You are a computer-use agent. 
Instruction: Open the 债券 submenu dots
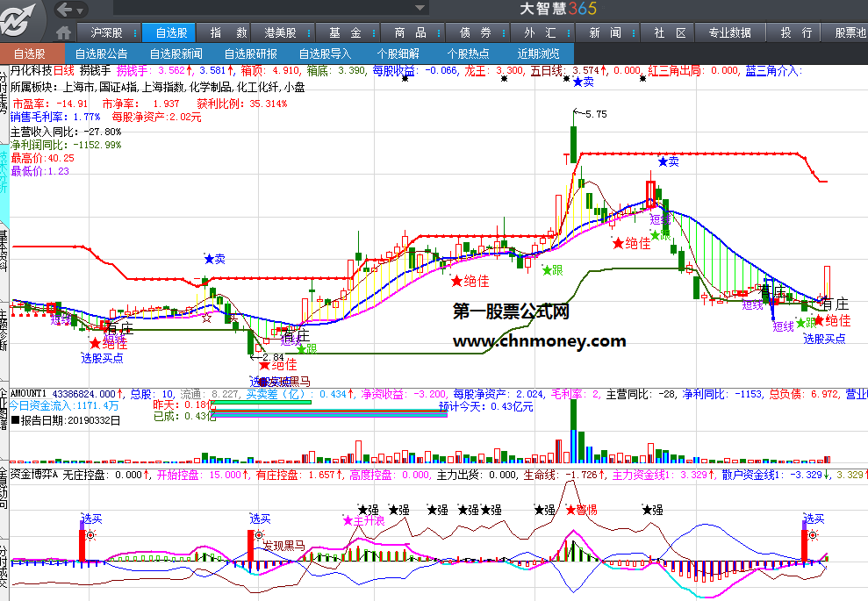tap(504, 33)
